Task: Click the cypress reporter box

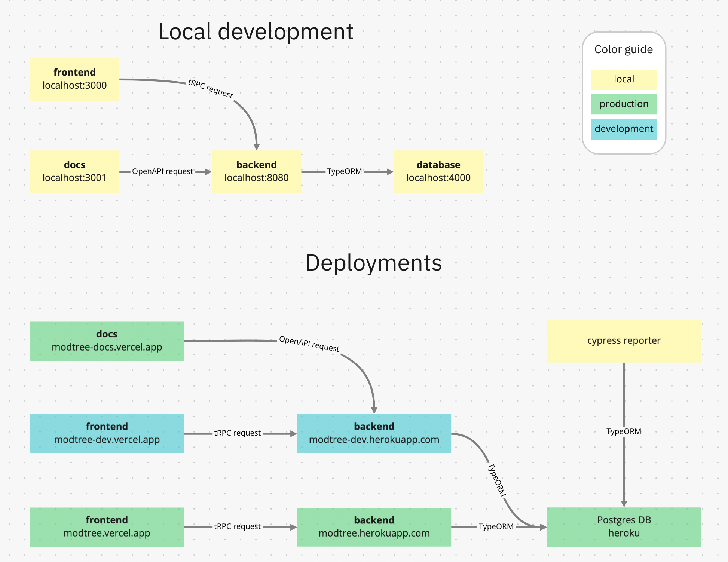Action: 624,341
